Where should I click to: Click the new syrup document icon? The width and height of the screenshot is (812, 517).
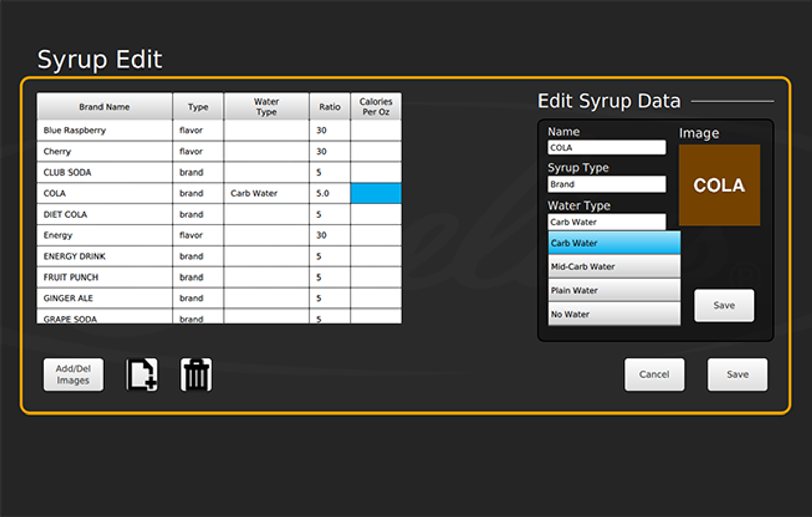click(x=142, y=375)
